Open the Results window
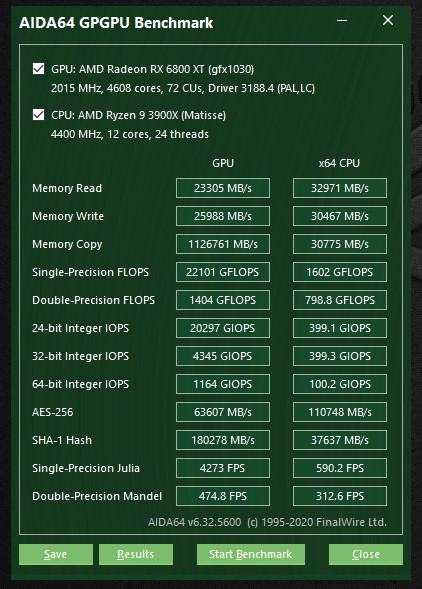Screen dimensions: 422x589 tap(136, 554)
